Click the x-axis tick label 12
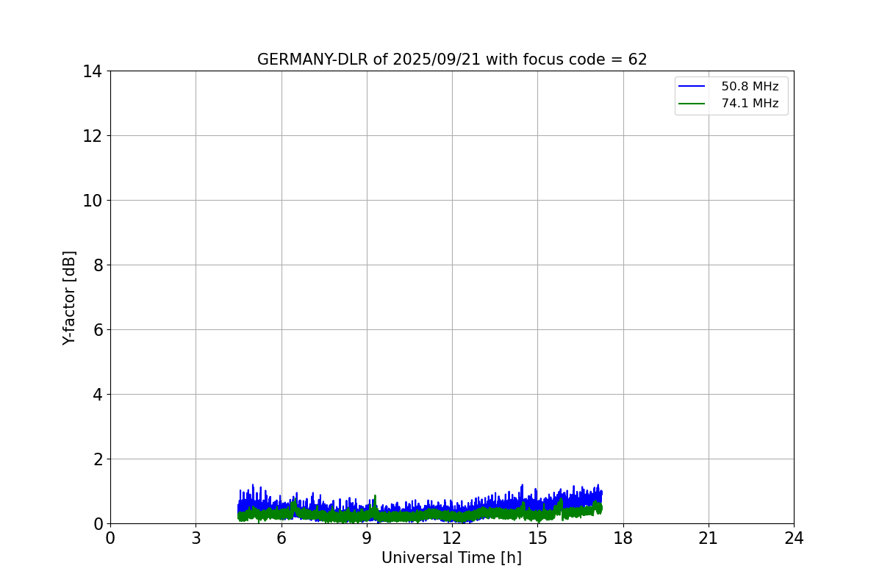The image size is (882, 588). point(452,538)
